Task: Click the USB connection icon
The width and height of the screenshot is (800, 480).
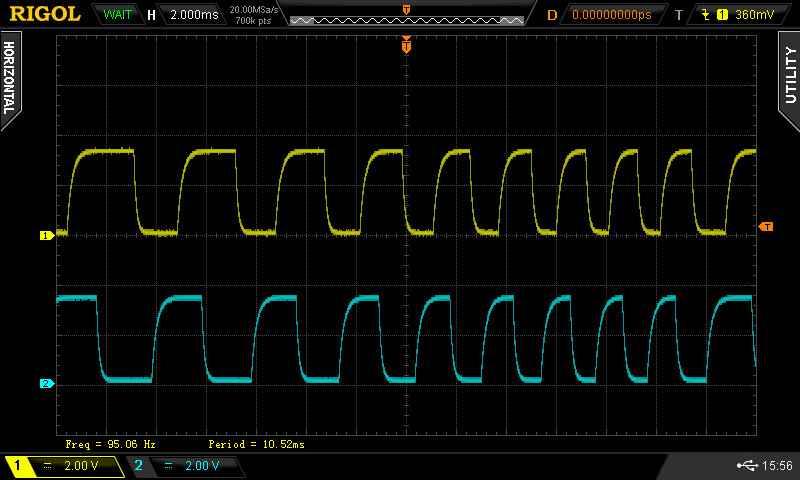Action: (x=747, y=466)
